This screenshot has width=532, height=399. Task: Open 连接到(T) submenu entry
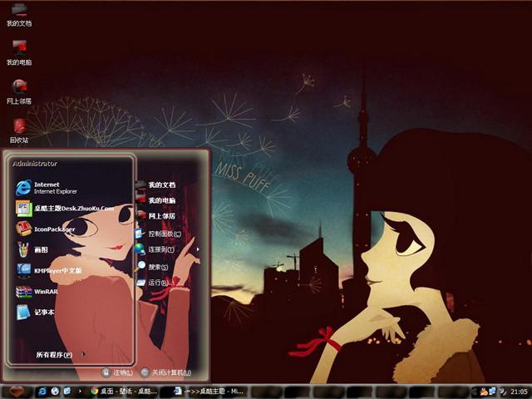(155, 249)
